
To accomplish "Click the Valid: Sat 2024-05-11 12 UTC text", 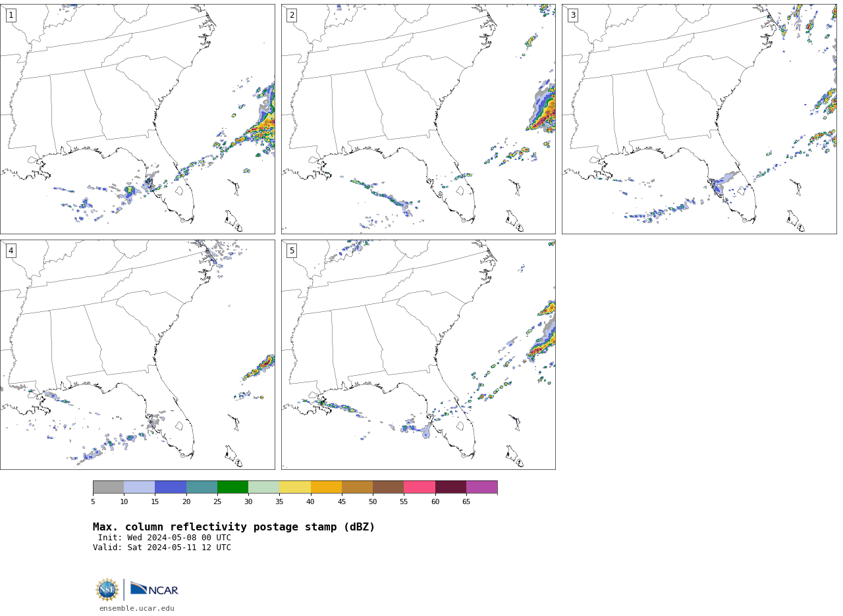I will point(162,548).
